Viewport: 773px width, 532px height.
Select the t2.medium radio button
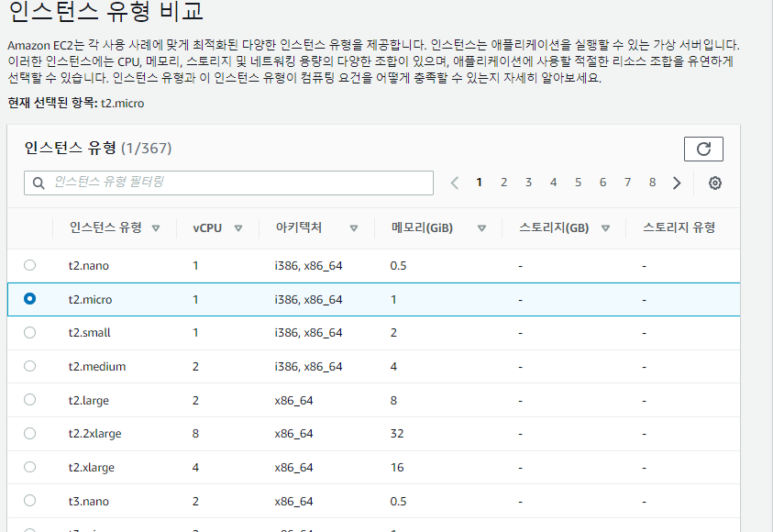click(x=29, y=366)
